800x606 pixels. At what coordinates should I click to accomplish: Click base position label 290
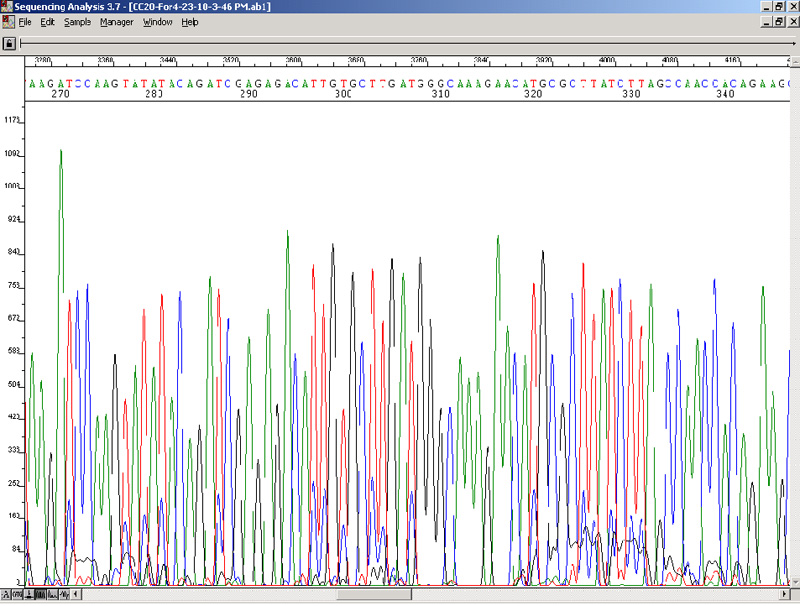pos(249,94)
